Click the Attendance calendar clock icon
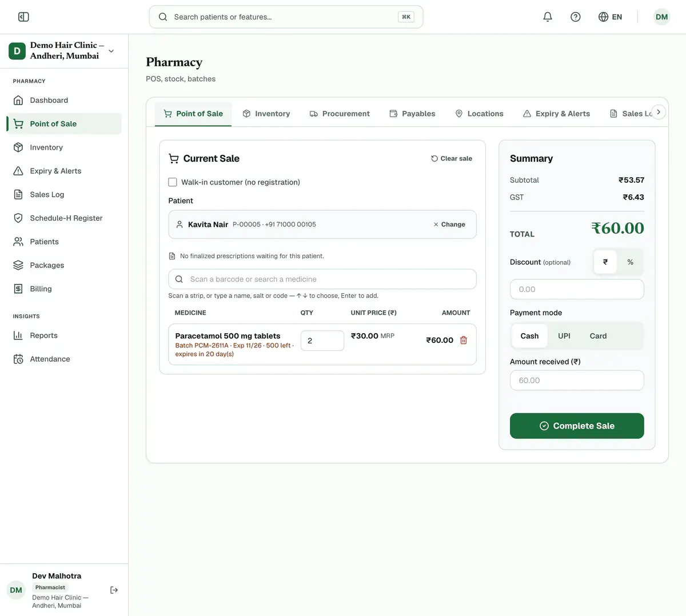 pos(18,359)
